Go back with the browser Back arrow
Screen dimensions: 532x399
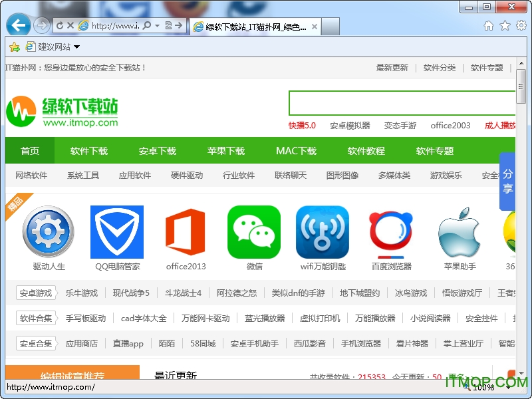(x=19, y=25)
